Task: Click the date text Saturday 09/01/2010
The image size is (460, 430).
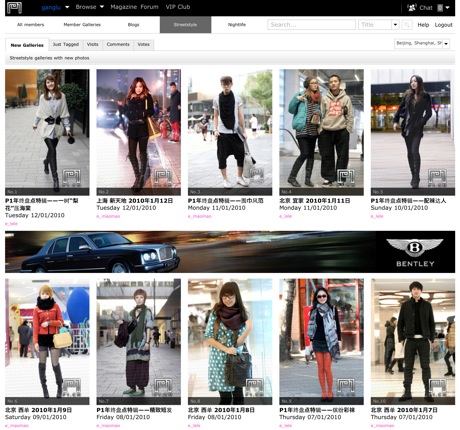Action: [36, 417]
